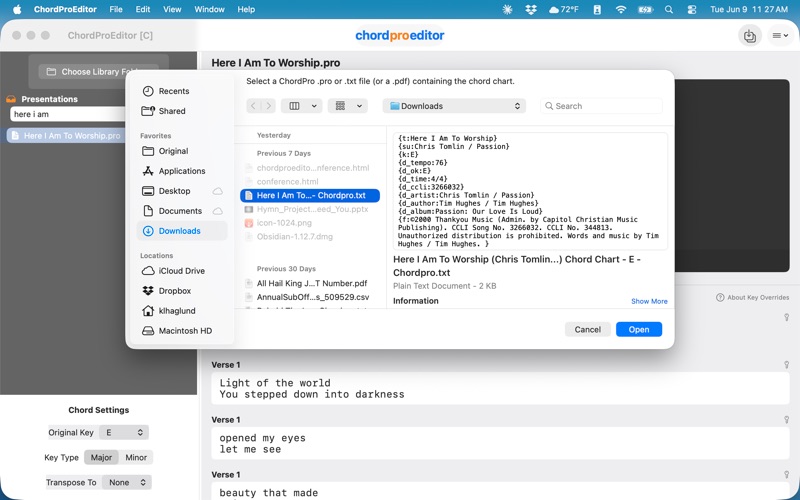Screen dimensions: 800x500
Task: Click About Key Overrides link
Action: click(x=753, y=297)
